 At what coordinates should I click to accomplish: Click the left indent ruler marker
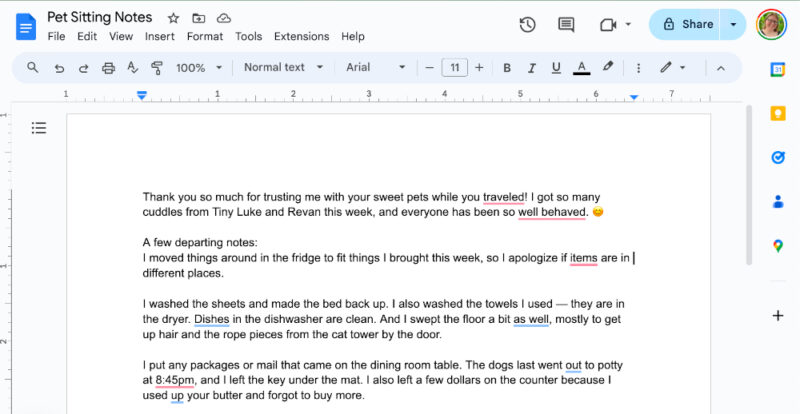tap(142, 95)
